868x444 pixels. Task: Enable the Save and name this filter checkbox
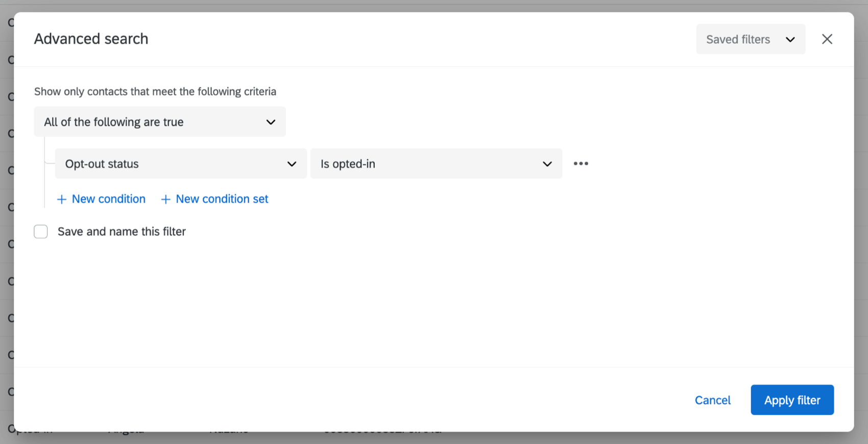coord(40,231)
